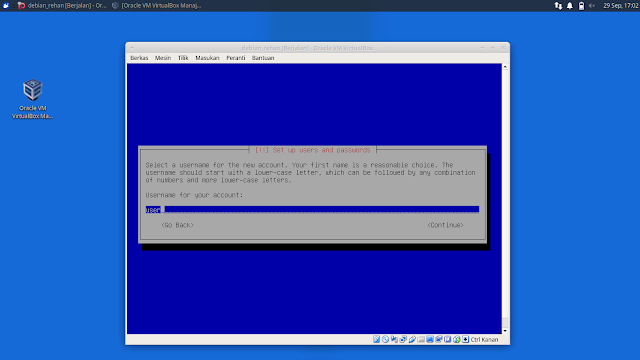Close the debian_rehan VirtualBox window

(x=503, y=48)
